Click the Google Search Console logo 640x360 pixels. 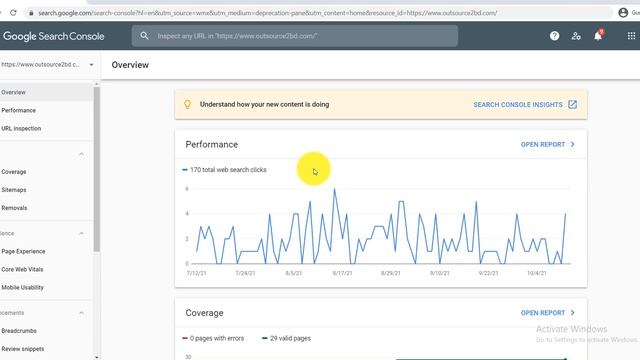(53, 36)
